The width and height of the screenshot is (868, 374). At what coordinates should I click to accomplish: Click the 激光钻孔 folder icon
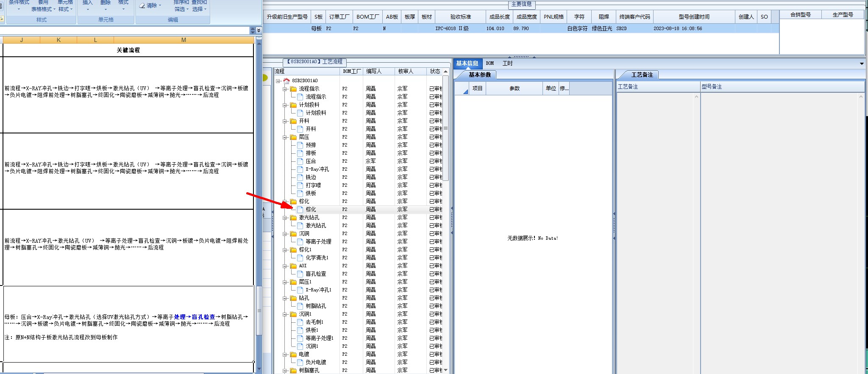(293, 217)
